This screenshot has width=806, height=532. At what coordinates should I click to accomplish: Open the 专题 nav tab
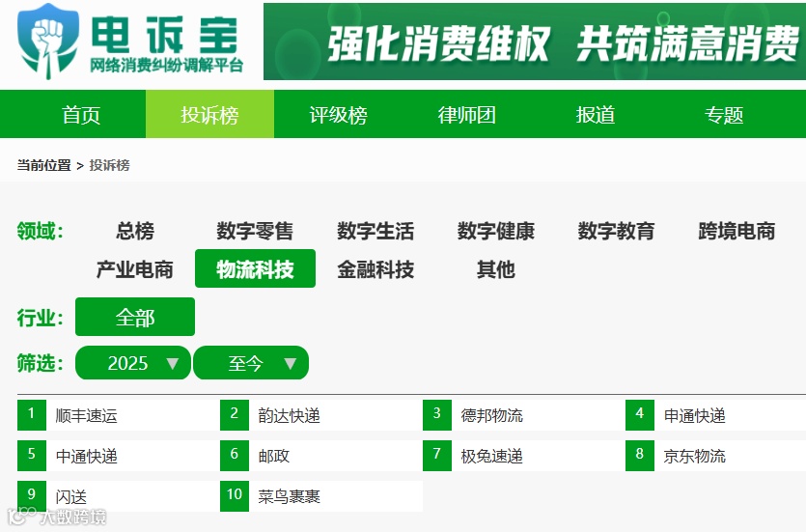point(724,114)
